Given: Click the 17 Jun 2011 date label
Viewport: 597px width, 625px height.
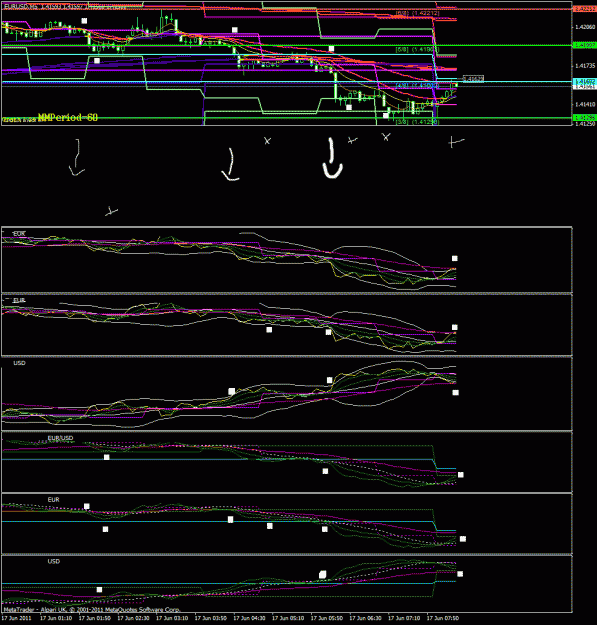Looking at the screenshot, I should [x=17, y=618].
